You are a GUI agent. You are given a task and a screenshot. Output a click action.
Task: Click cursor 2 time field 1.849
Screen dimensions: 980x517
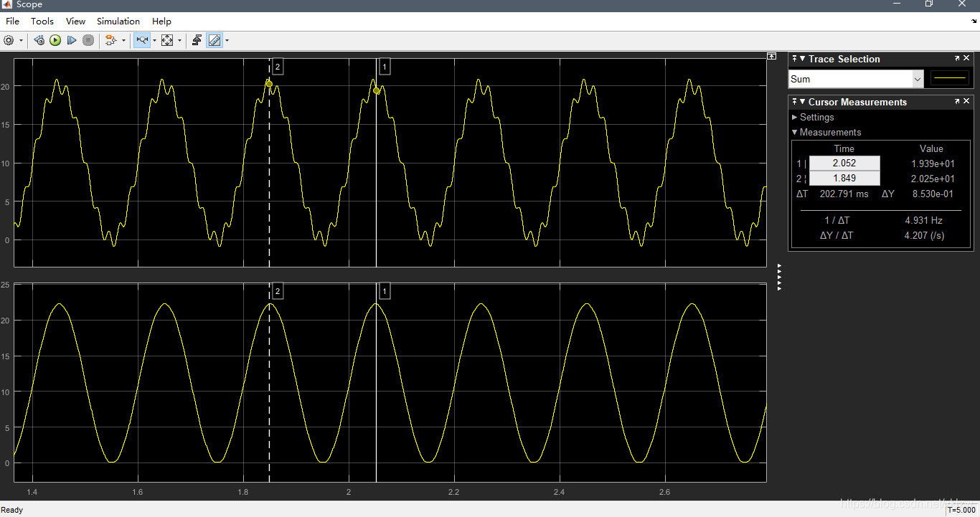tap(844, 178)
